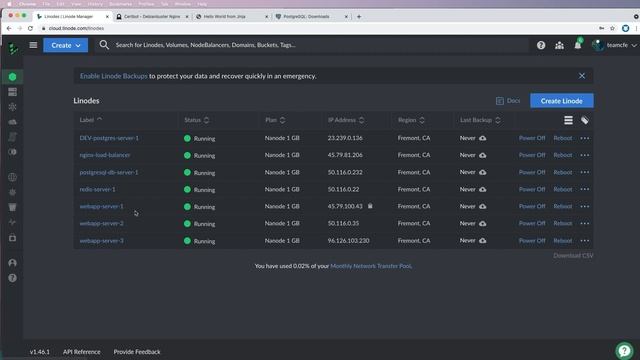
Task: Open the support chat bubble
Action: point(624,350)
